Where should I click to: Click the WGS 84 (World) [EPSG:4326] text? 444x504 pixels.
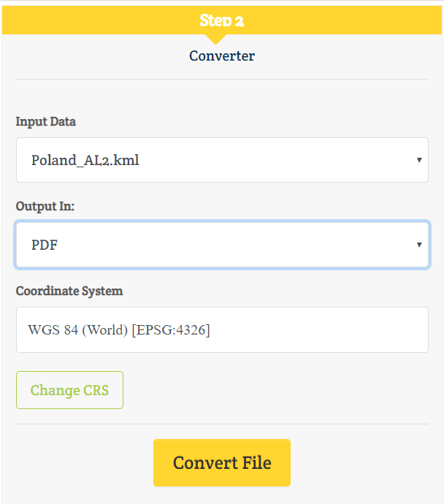pyautogui.click(x=119, y=330)
